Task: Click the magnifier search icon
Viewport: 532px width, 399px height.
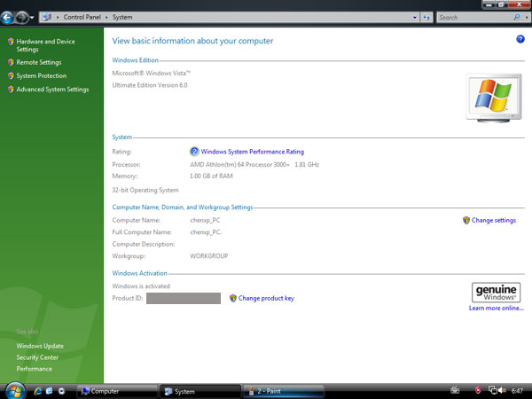Action: [x=517, y=17]
